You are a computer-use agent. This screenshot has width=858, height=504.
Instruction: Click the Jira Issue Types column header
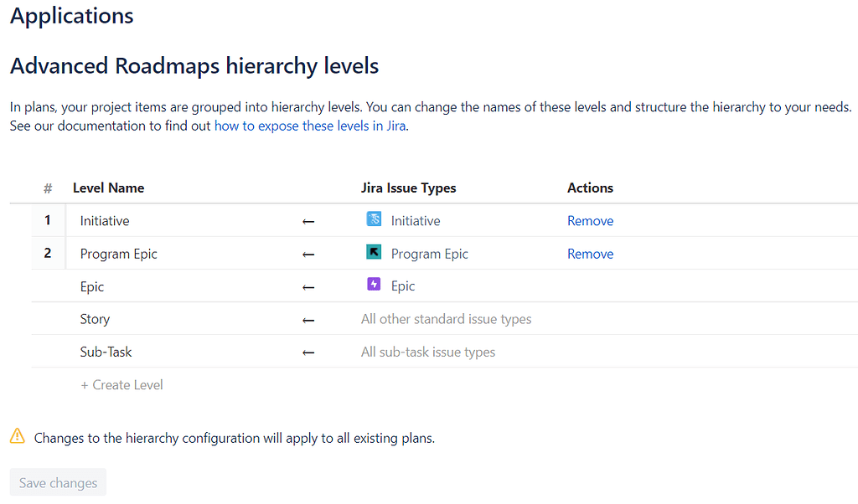[x=409, y=188]
